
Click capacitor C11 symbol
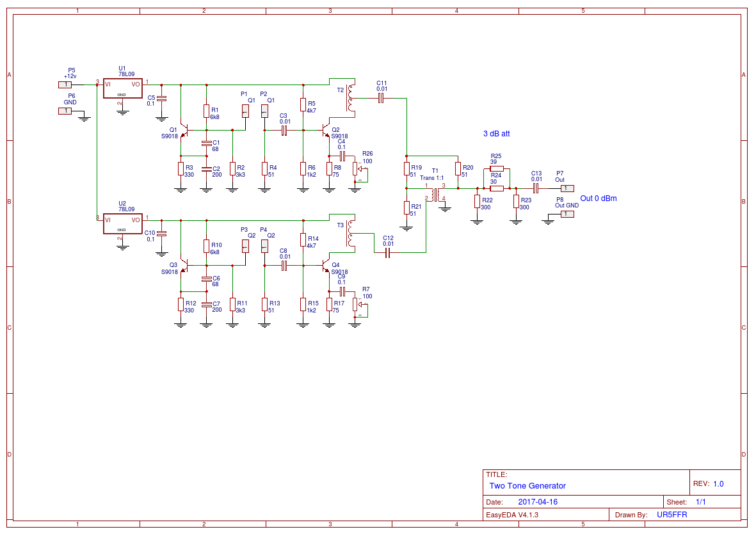point(381,98)
